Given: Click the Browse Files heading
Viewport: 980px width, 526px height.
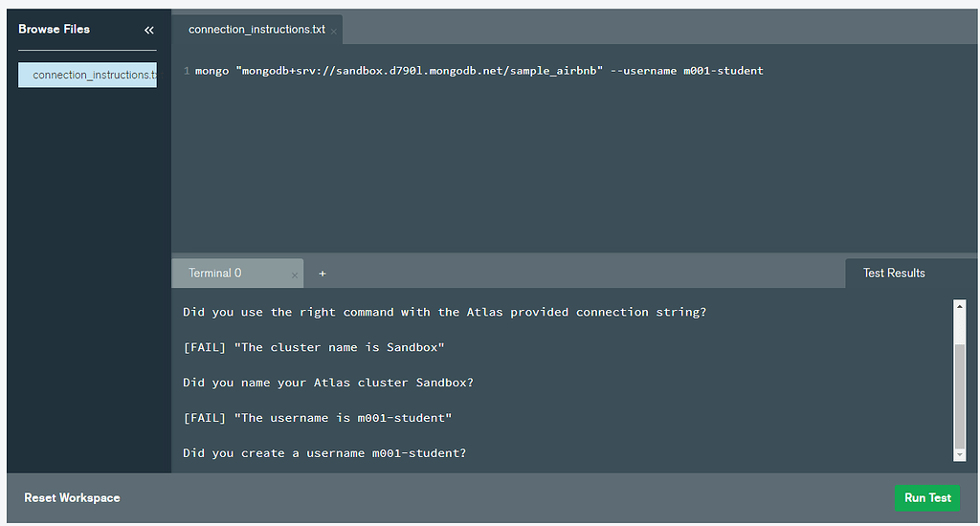Looking at the screenshot, I should click(55, 30).
